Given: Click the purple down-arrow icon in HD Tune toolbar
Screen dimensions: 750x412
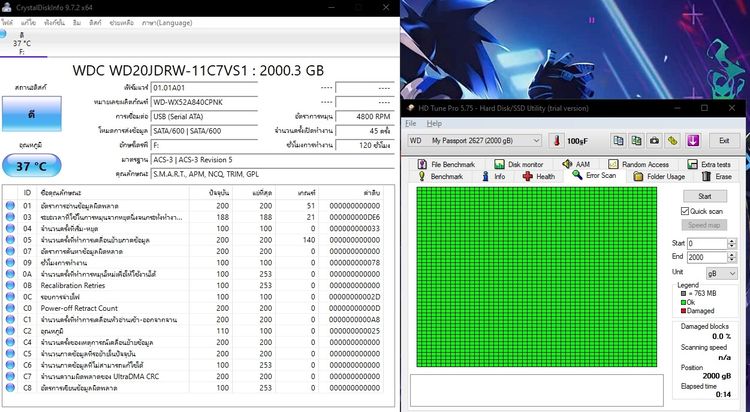Looking at the screenshot, I should pos(693,141).
